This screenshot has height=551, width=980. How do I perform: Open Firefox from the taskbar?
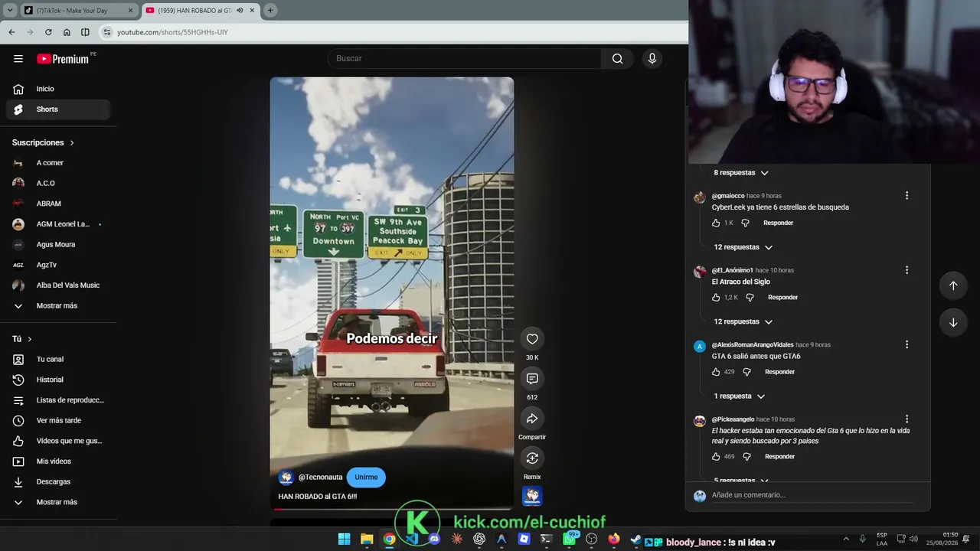[614, 540]
